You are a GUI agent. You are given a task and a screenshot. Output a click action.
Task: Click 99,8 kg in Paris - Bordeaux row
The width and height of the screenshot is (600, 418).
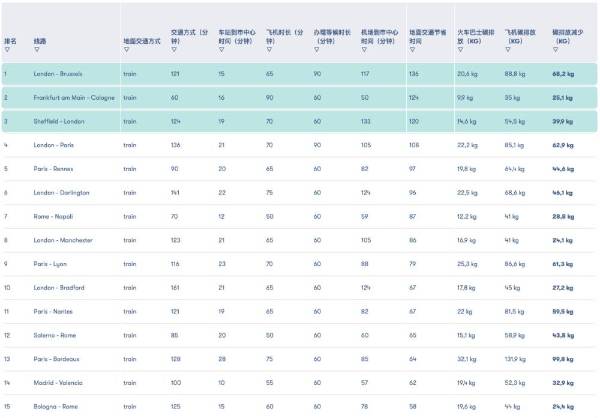point(563,359)
